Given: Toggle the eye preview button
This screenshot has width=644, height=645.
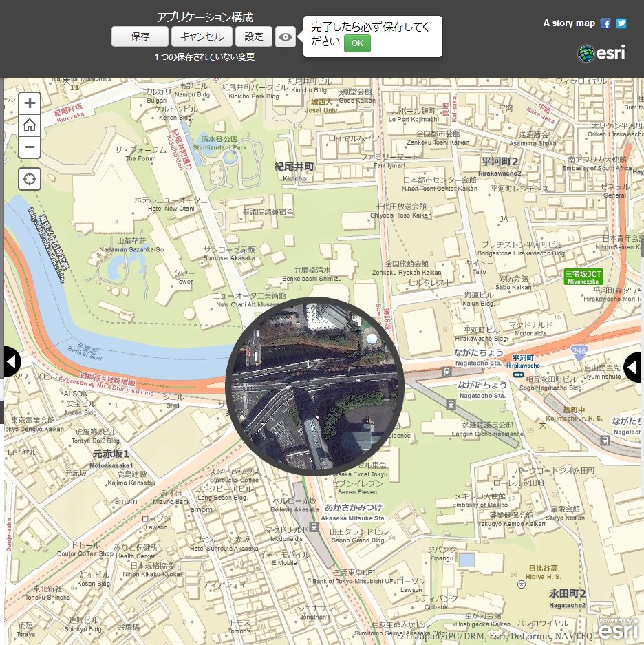Looking at the screenshot, I should pyautogui.click(x=286, y=37).
